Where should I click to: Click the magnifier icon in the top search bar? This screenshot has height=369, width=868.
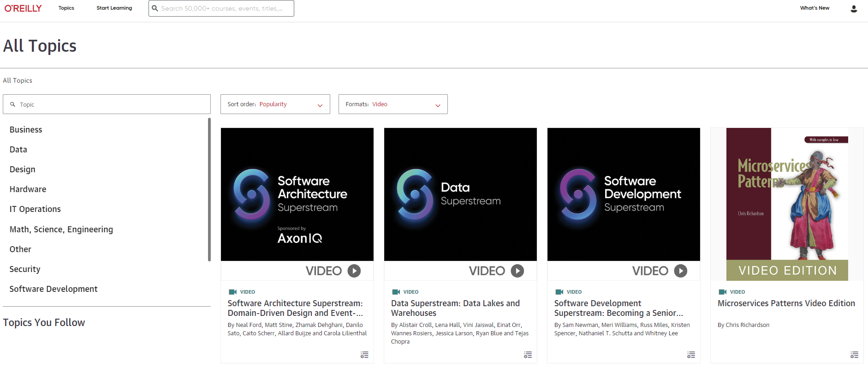pos(155,8)
